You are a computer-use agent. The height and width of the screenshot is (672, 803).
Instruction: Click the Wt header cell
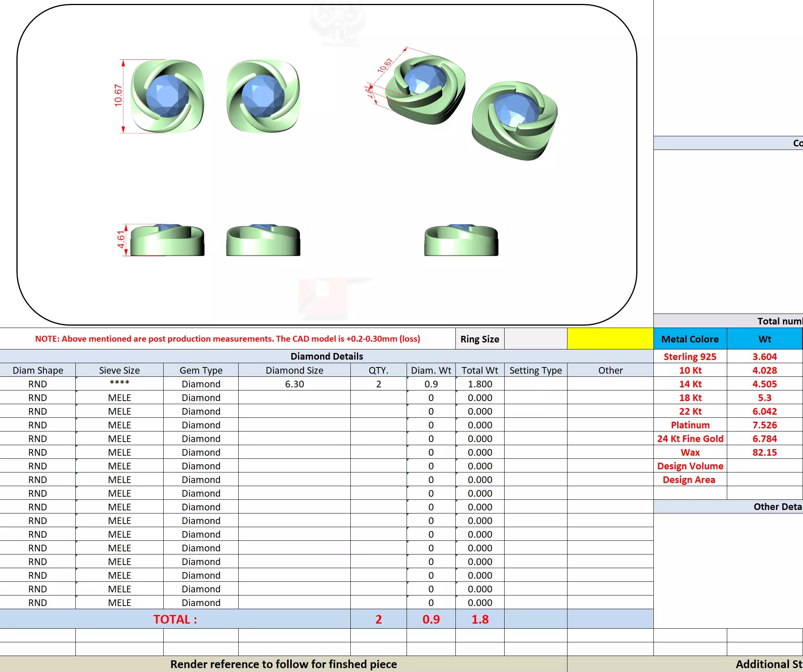(765, 339)
